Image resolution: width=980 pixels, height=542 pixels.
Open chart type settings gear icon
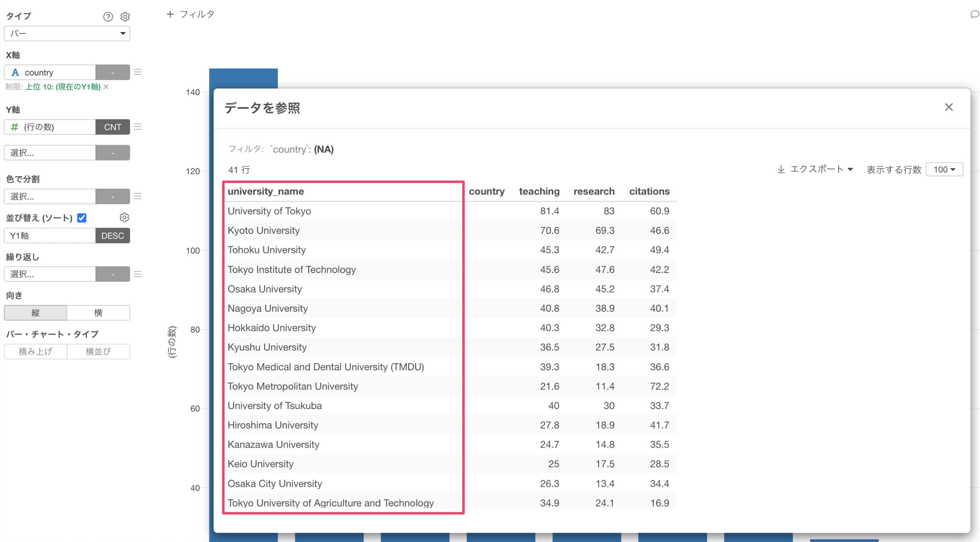coord(125,16)
